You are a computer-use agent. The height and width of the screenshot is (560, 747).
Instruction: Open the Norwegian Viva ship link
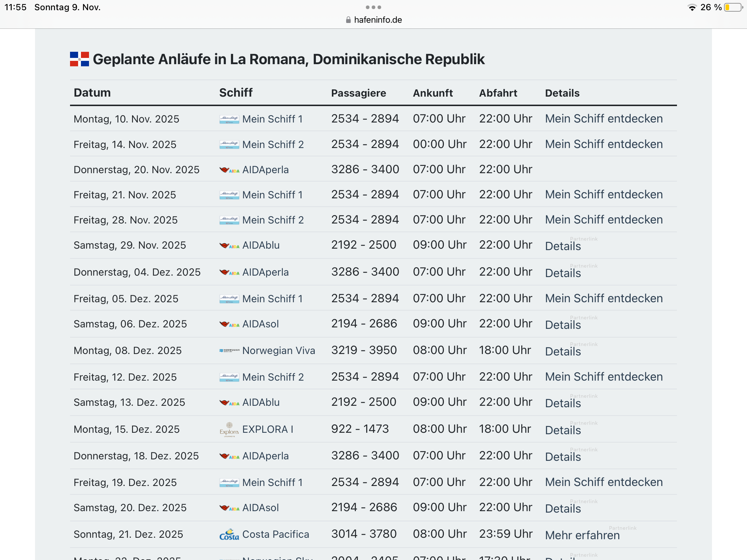[279, 351]
